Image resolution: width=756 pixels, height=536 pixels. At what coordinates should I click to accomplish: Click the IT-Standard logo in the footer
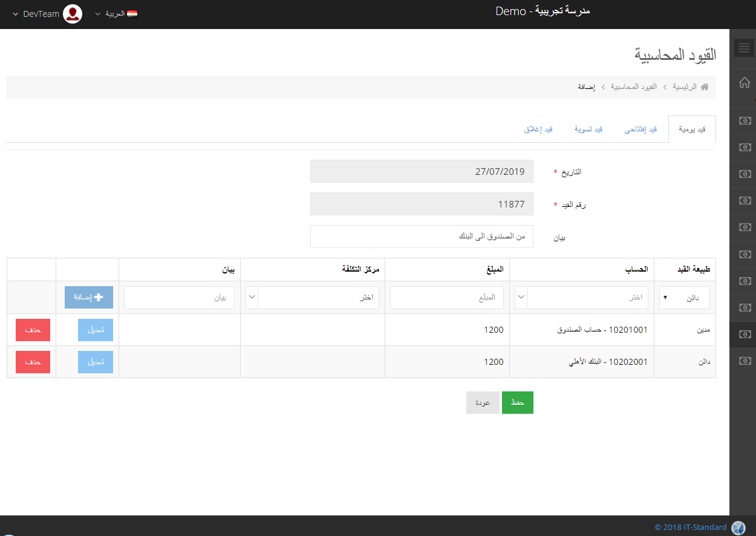coord(738,528)
